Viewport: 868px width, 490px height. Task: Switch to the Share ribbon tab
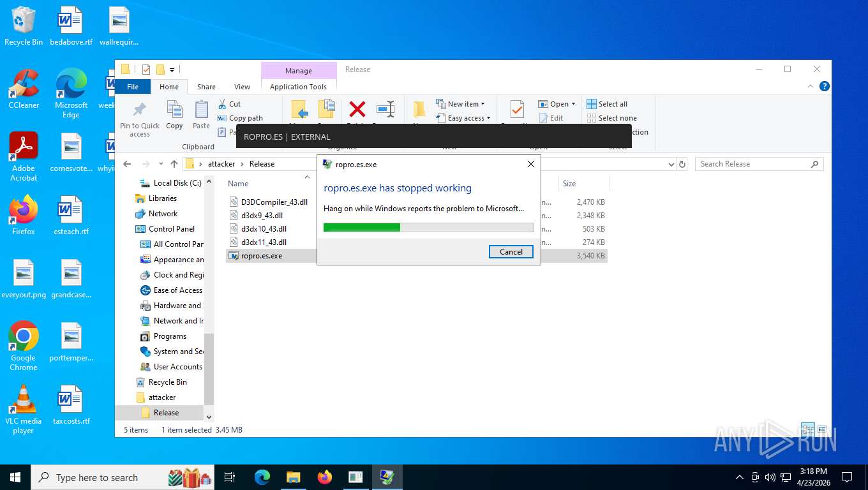click(x=206, y=87)
